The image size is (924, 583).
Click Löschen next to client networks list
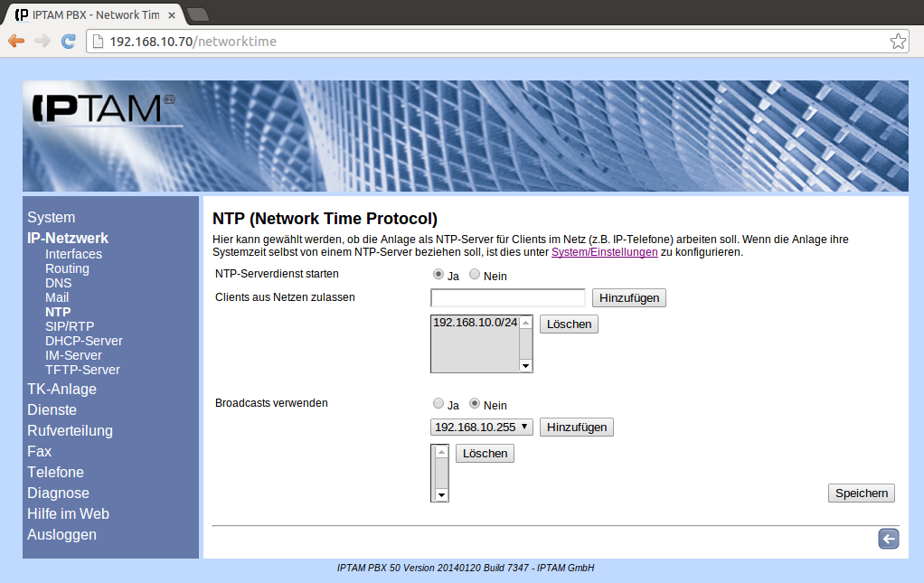(x=569, y=324)
